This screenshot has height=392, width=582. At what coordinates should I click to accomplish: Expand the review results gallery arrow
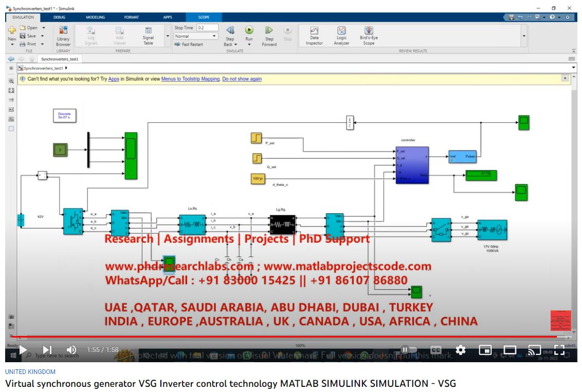524,36
